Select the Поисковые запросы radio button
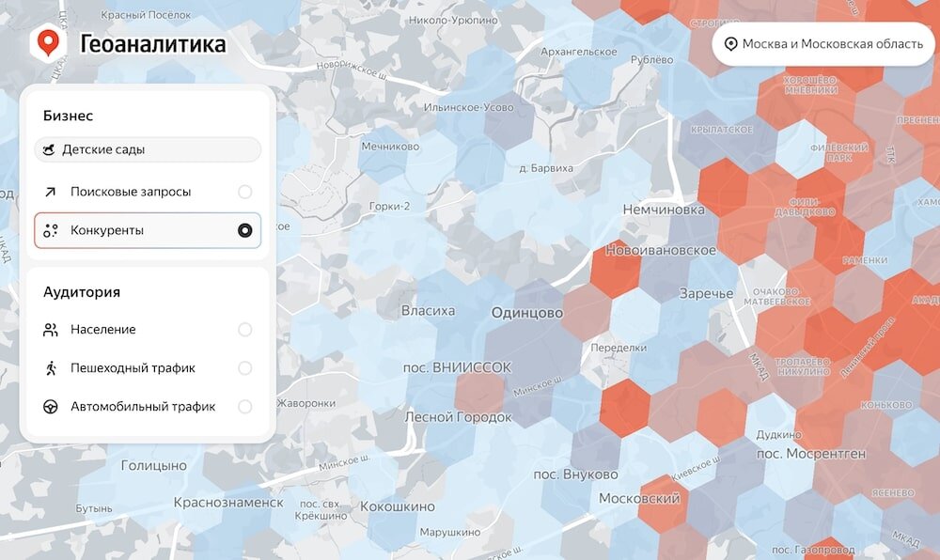 click(x=244, y=192)
